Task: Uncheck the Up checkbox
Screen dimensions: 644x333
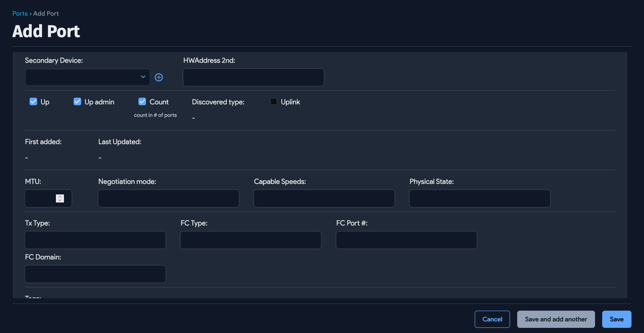Action: [33, 102]
